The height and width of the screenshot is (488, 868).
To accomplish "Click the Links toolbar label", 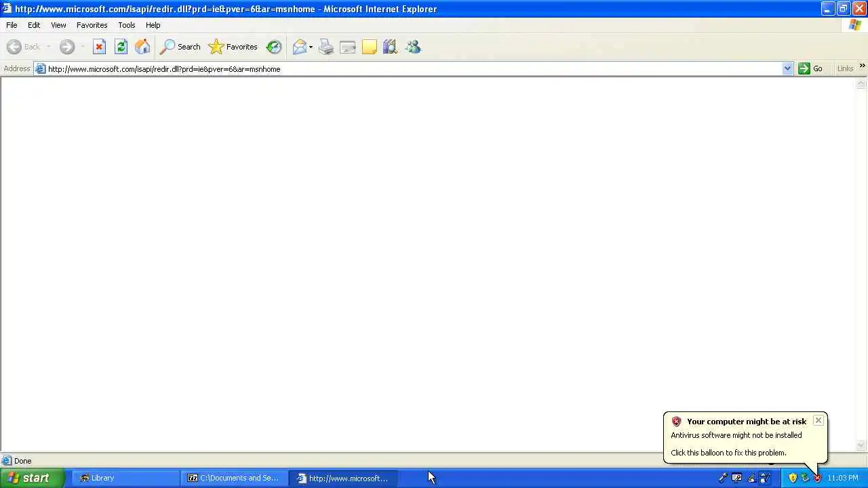I will point(845,68).
